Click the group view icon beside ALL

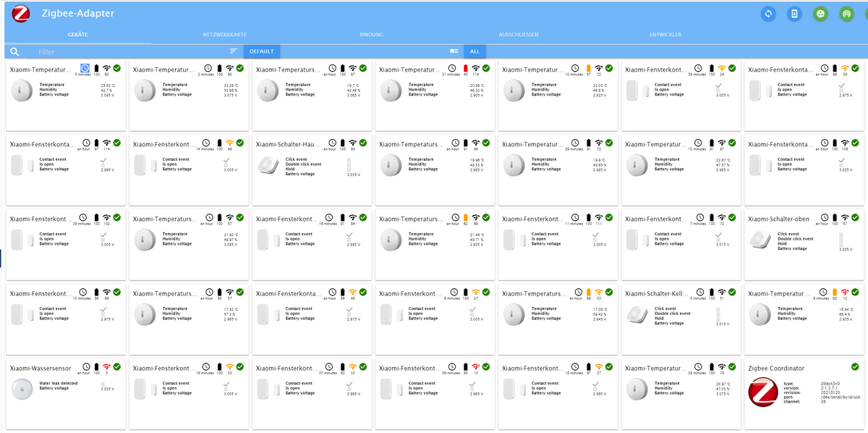[454, 51]
